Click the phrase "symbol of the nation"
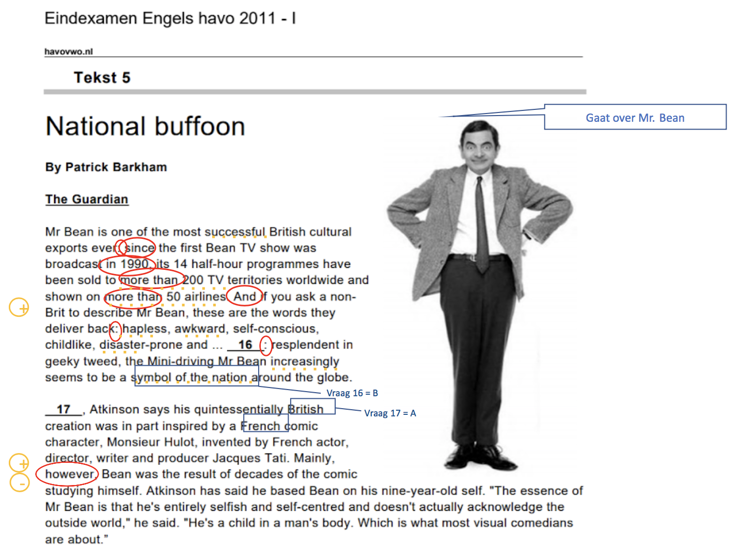 [x=189, y=378]
